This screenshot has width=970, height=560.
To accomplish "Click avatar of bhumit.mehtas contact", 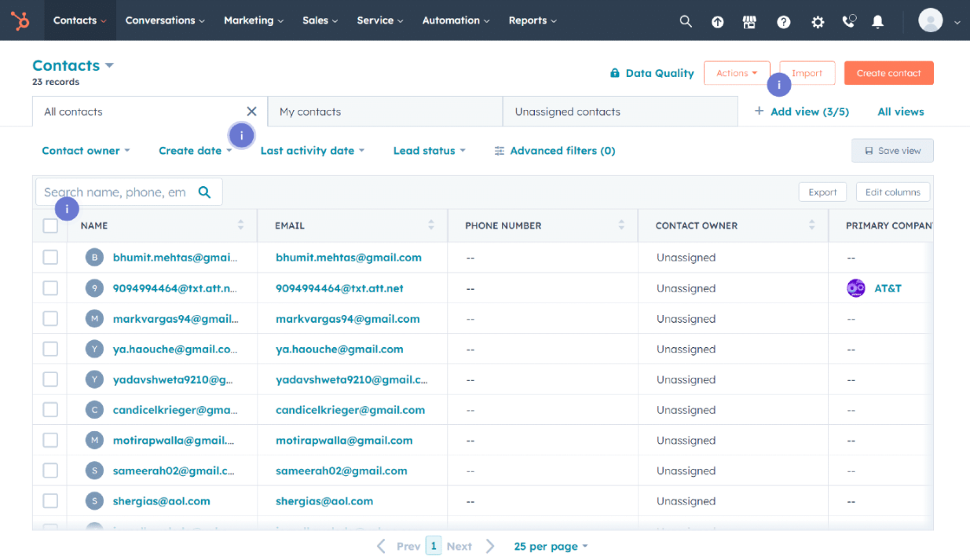I will [x=95, y=257].
